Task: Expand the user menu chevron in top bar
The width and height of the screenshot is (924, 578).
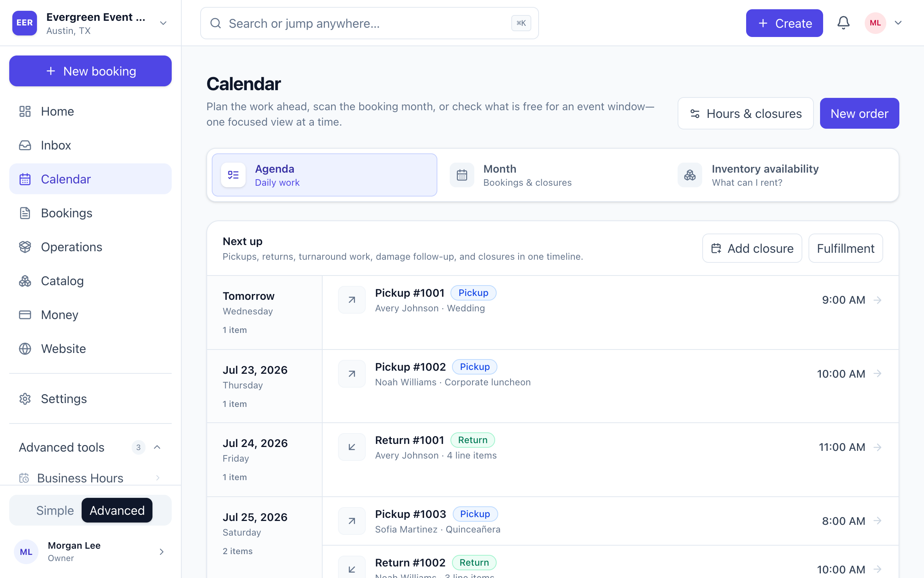Action: 898,23
